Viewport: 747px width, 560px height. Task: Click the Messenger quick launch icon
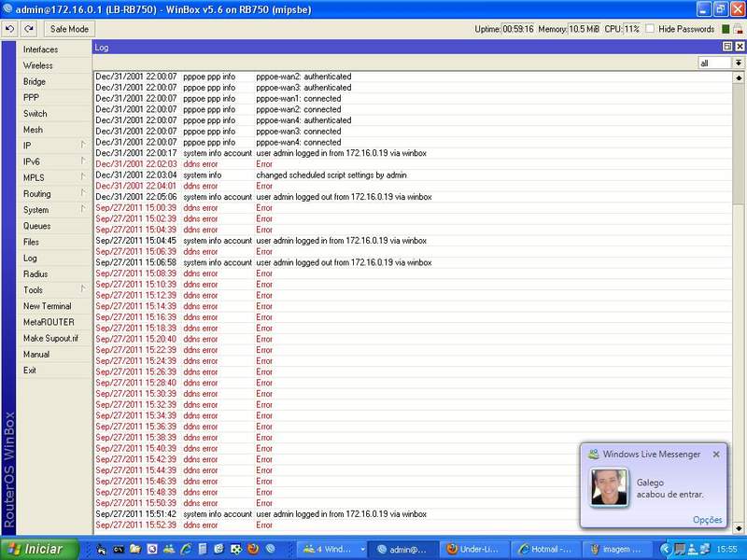click(x=169, y=549)
